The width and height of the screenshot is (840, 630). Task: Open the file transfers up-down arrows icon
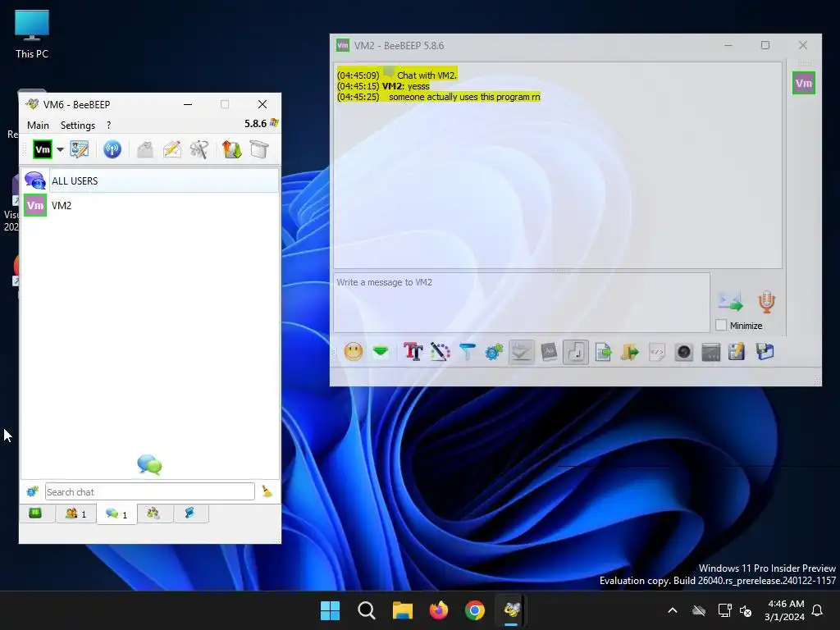(x=231, y=149)
